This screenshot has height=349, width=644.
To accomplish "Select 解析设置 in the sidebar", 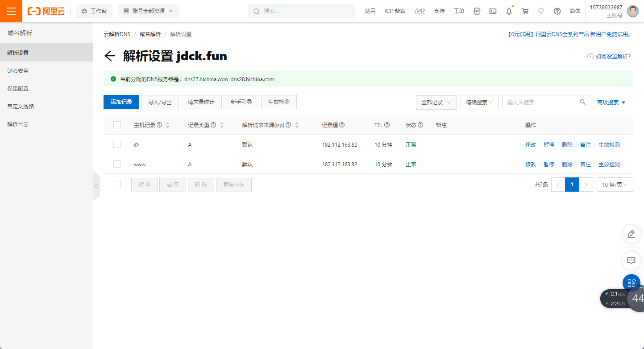I will (46, 53).
